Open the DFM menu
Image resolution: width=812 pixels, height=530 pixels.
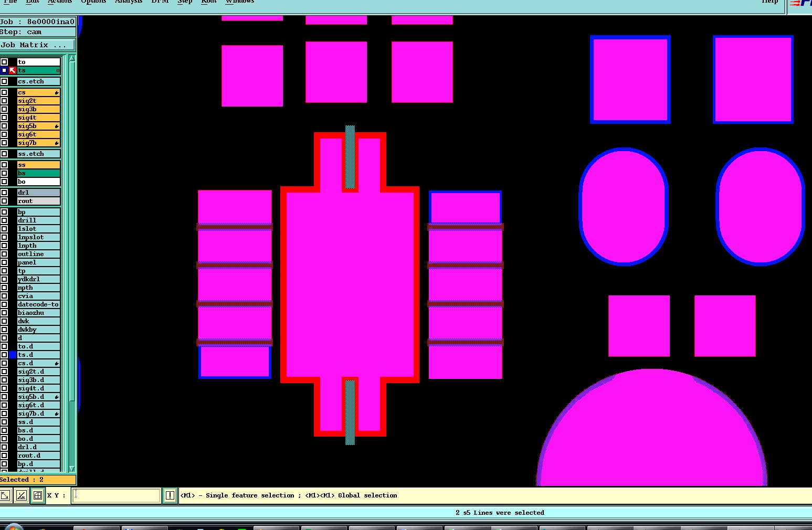click(x=160, y=2)
